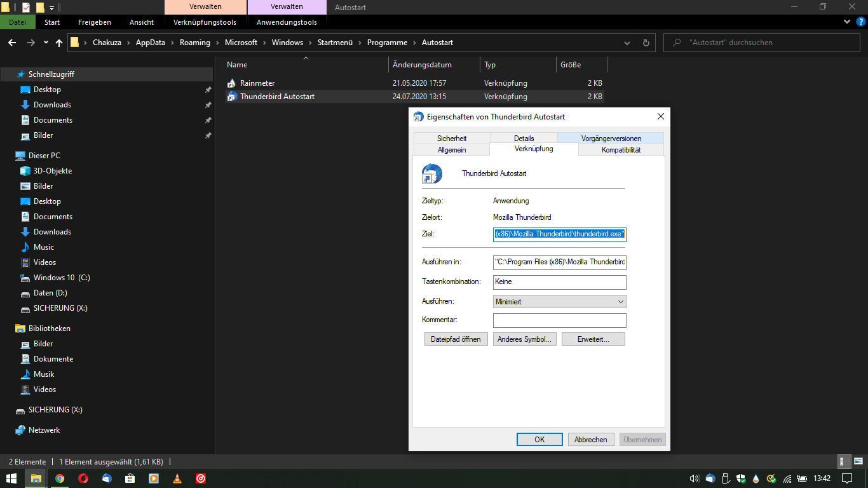Click the Thunderbird icon in system tray
Image resolution: width=868 pixels, height=488 pixels.
click(x=710, y=478)
